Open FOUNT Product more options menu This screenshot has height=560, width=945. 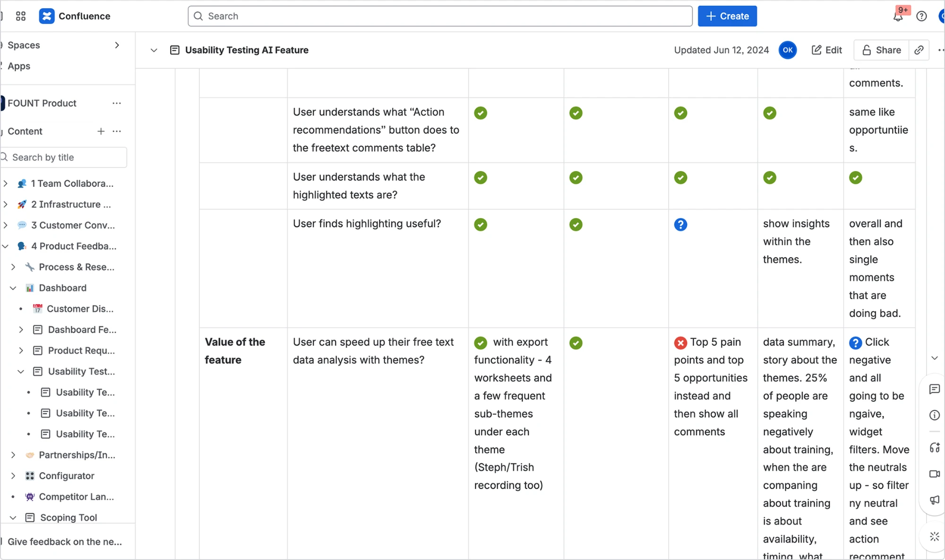[117, 103]
